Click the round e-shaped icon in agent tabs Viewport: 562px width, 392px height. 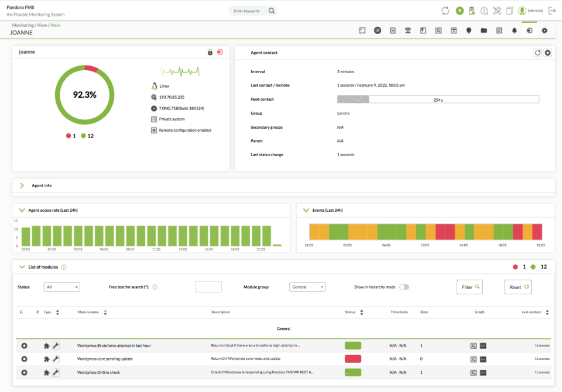tap(378, 30)
